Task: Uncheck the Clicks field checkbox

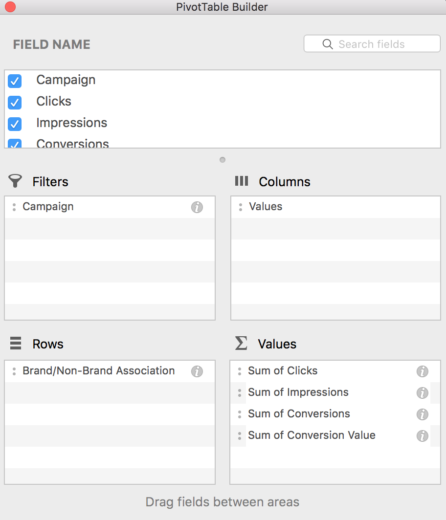Action: 15,102
